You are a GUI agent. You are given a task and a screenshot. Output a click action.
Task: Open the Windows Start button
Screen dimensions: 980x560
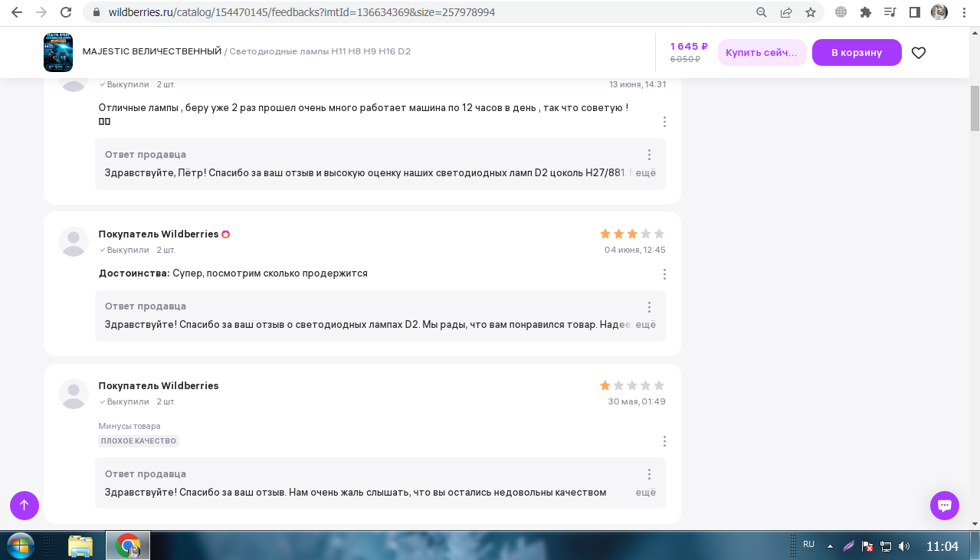tap(21, 546)
